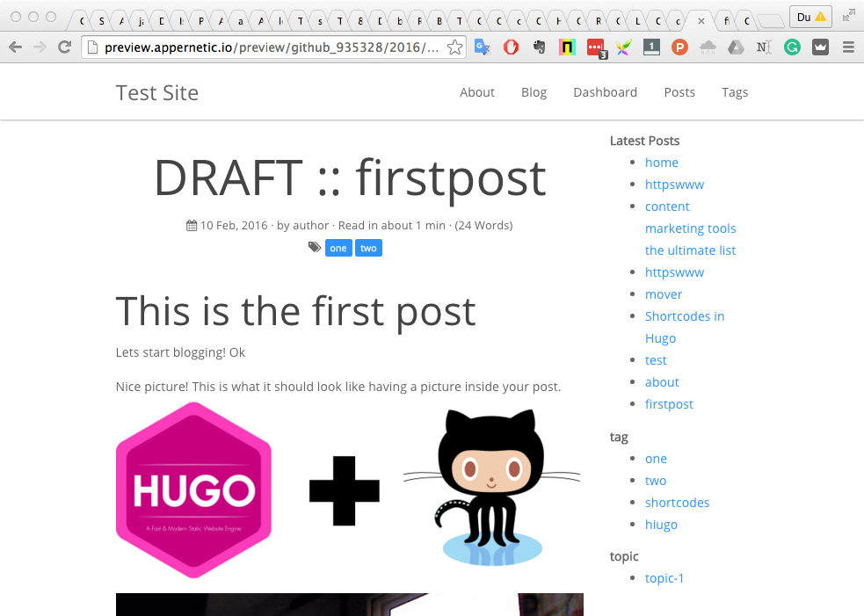Screen dimensions: 864x616
Task: Enter fullscreen with the arrows icon
Action: pos(848,16)
